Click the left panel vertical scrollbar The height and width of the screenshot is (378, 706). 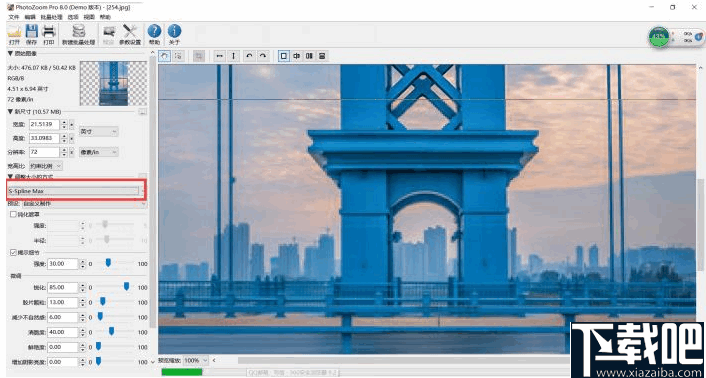[x=153, y=191]
